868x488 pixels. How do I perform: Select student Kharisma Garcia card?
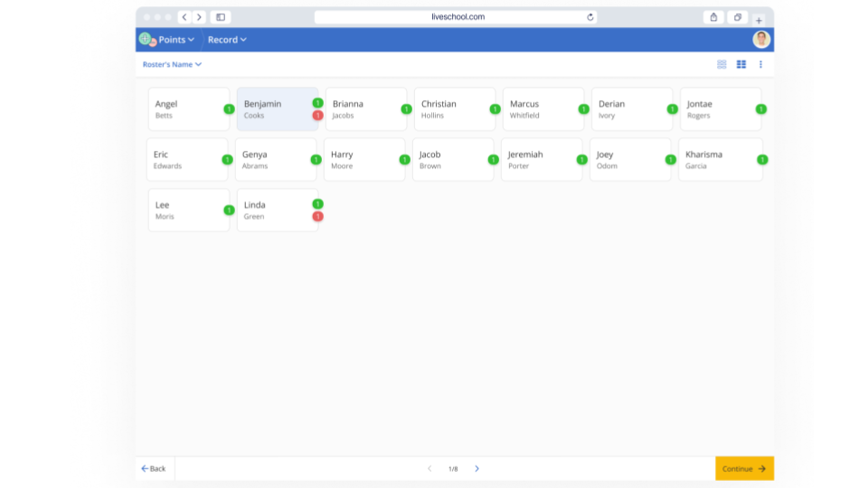[721, 159]
